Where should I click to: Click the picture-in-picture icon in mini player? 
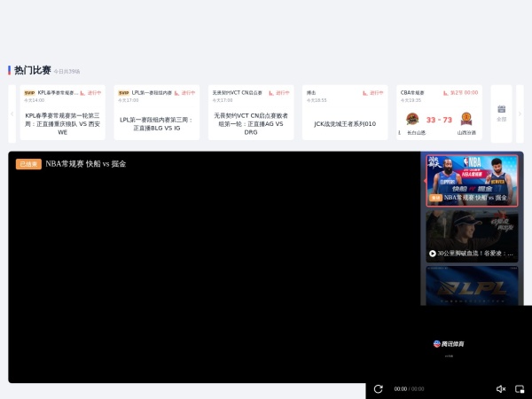pos(520,388)
